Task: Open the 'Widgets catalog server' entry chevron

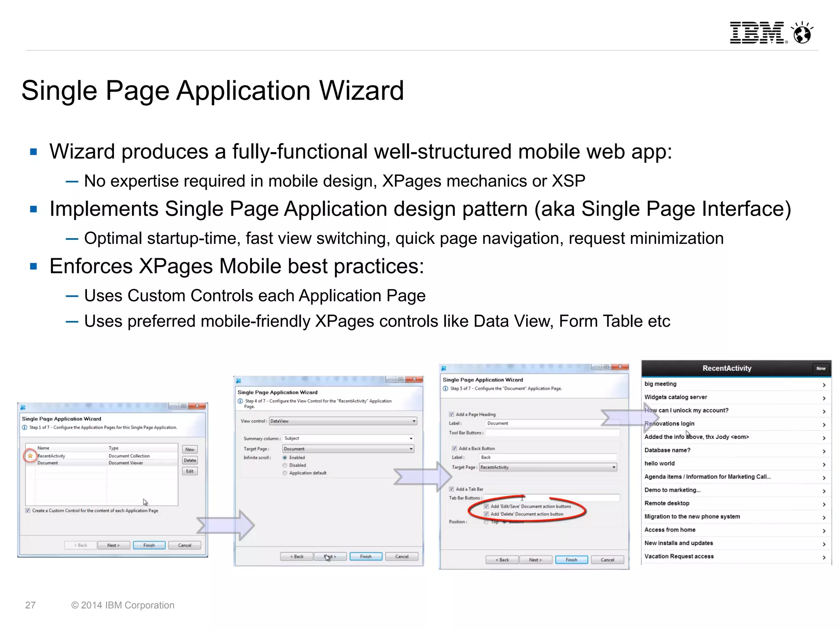Action: click(x=824, y=398)
